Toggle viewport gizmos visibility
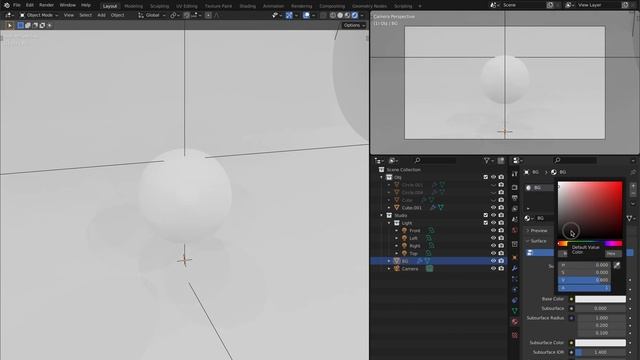640x360 pixels. tap(289, 15)
